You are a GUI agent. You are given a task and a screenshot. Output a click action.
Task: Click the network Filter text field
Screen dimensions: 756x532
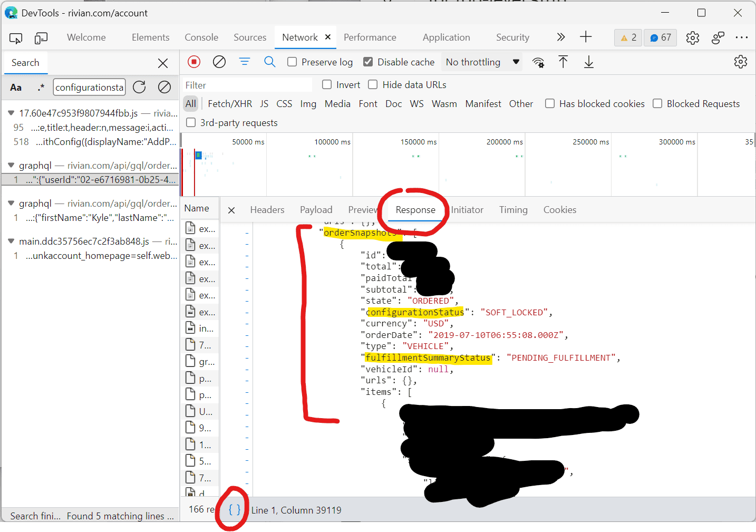[x=247, y=85]
